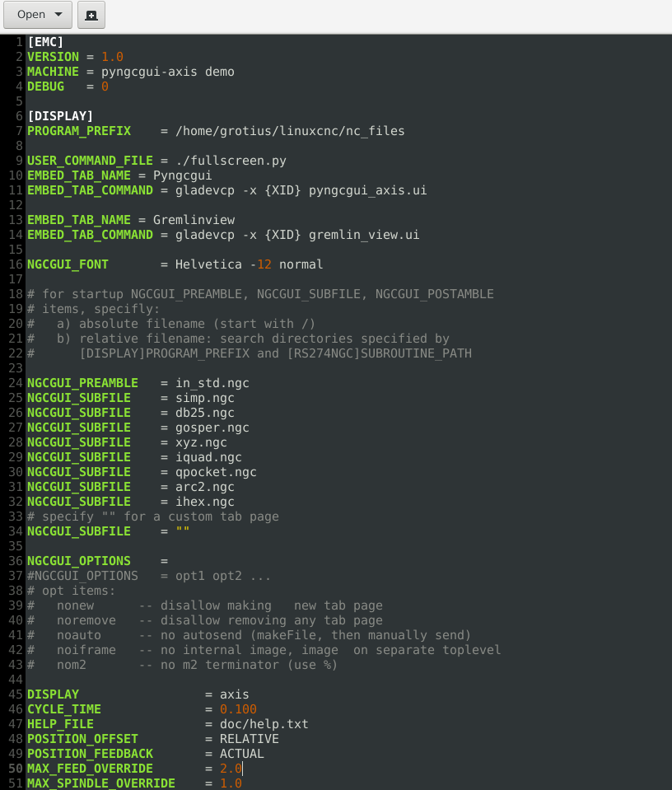Click the new document icon button
The width and height of the screenshot is (672, 790).
[x=91, y=15]
